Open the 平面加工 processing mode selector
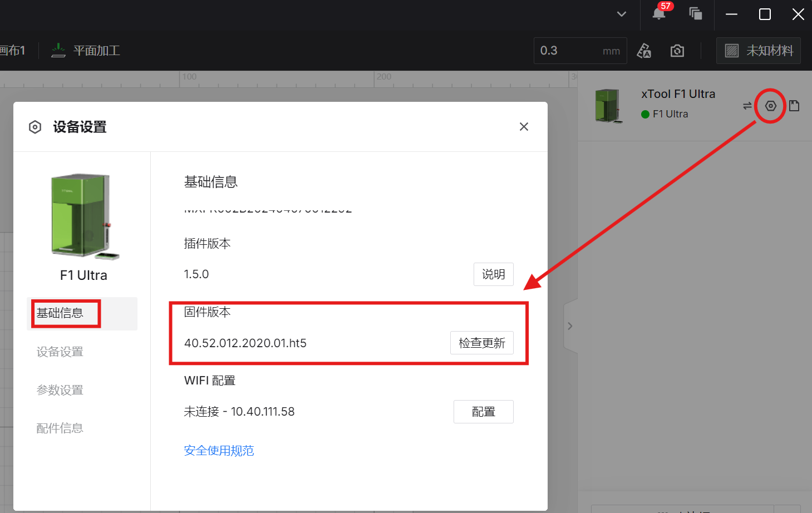The height and width of the screenshot is (513, 812). 86,51
